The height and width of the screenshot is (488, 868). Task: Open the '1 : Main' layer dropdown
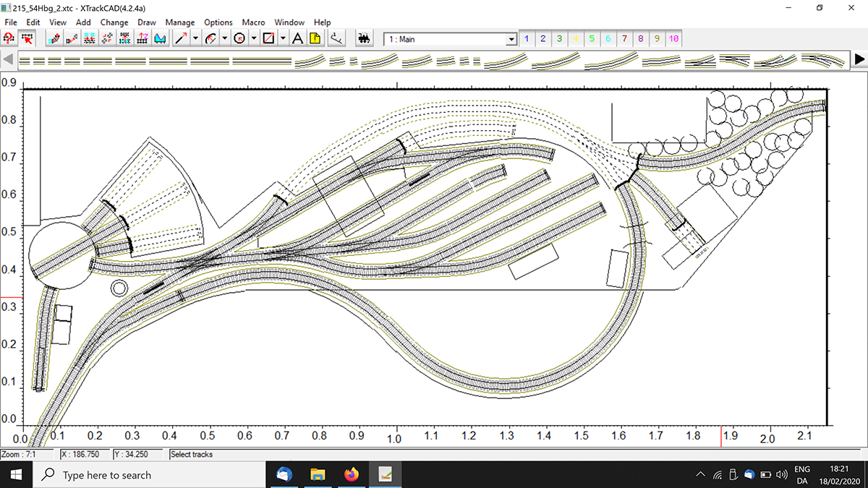511,39
